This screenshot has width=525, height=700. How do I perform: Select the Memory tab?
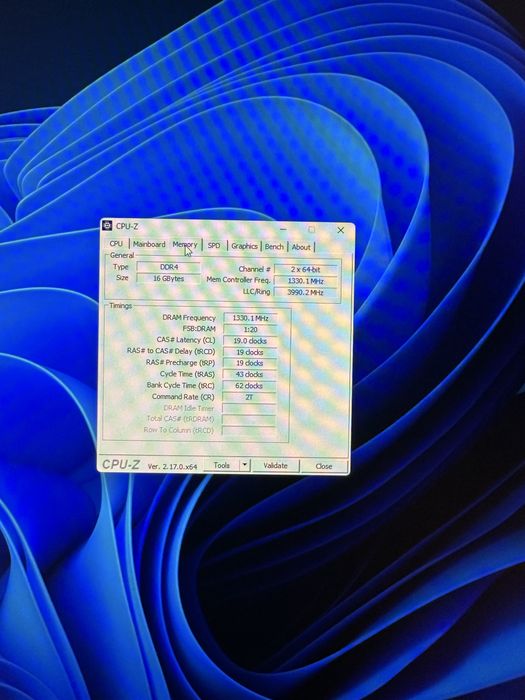pos(185,245)
